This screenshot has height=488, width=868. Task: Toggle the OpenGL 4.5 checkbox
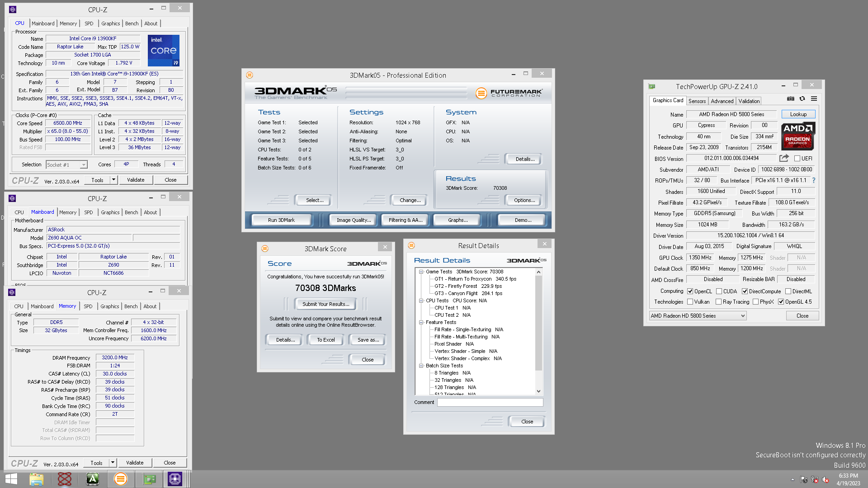point(781,302)
